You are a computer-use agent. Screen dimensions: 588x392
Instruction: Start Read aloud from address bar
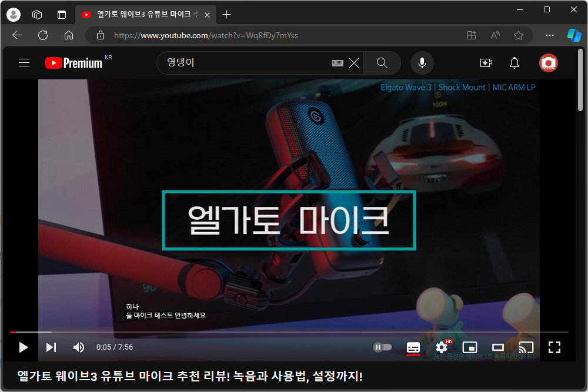pyautogui.click(x=495, y=35)
